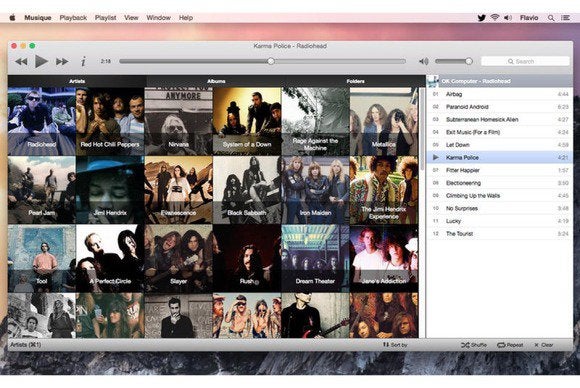580x388 pixels.
Task: Switch to the Folders tab
Action: pos(355,81)
